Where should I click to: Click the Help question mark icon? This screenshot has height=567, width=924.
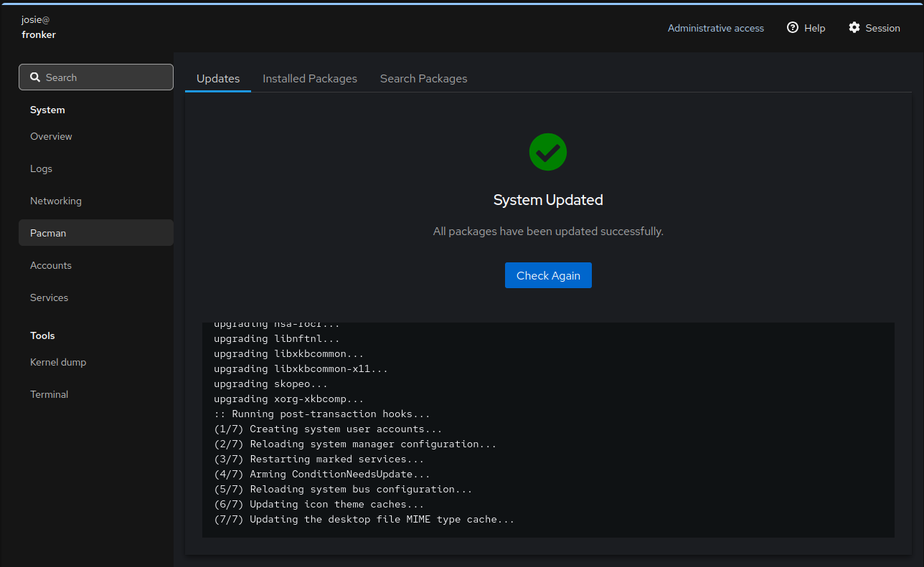(793, 28)
